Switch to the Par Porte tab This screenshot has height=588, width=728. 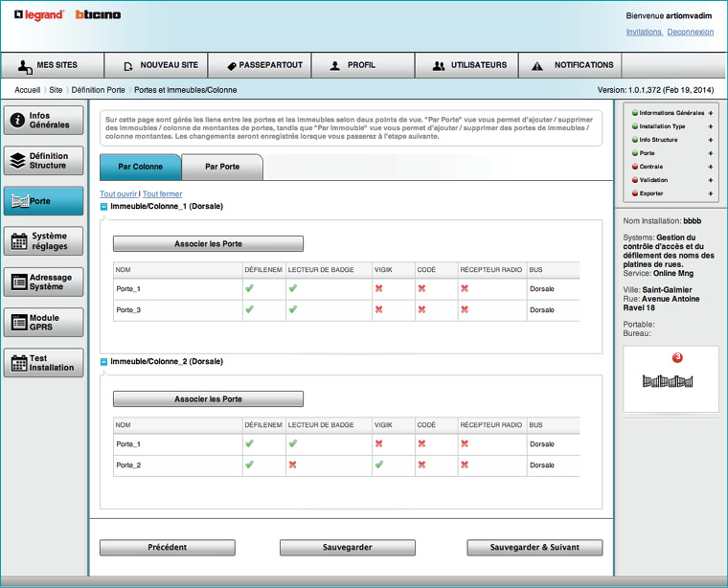click(222, 167)
